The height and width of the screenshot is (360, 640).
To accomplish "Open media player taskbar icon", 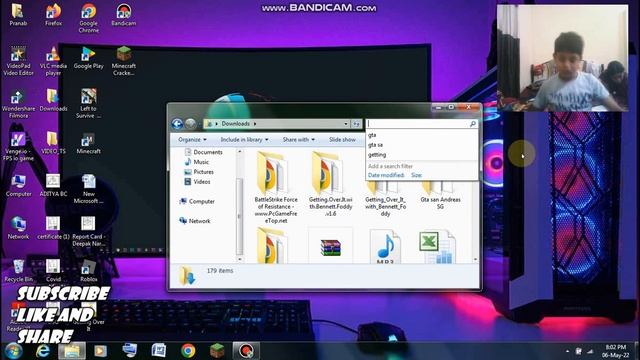I will tap(100, 351).
